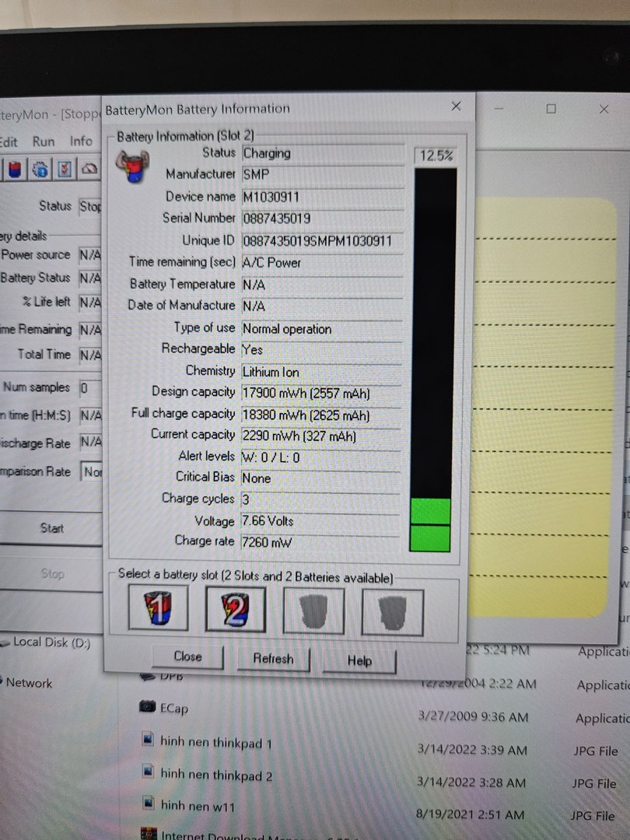
Task: Open the Run menu
Action: point(44,142)
